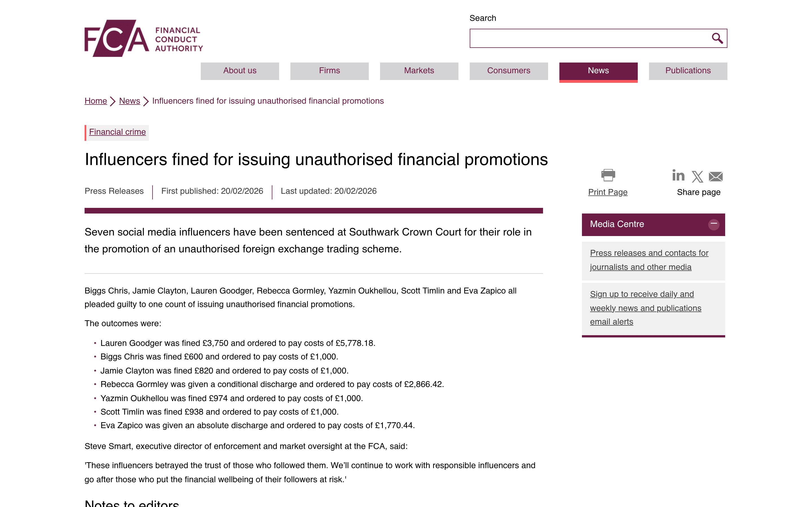Share page on X
Screen dimensions: 812x507
(x=697, y=176)
